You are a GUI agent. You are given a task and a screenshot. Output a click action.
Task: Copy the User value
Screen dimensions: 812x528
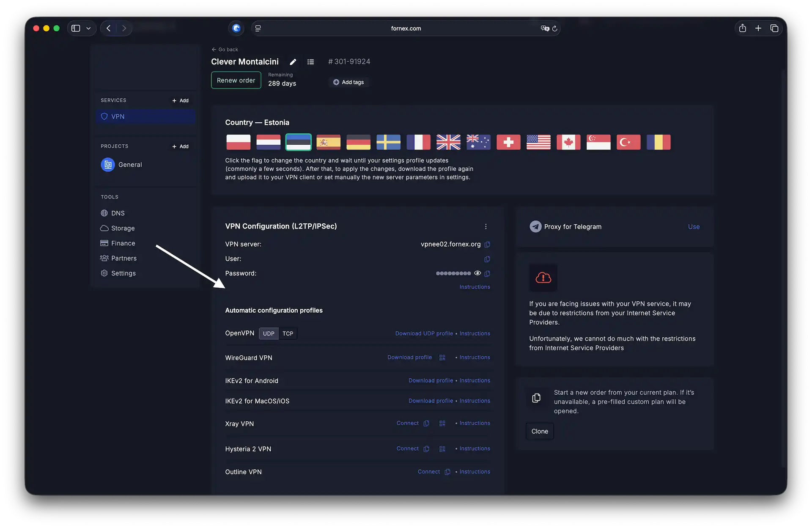click(487, 259)
